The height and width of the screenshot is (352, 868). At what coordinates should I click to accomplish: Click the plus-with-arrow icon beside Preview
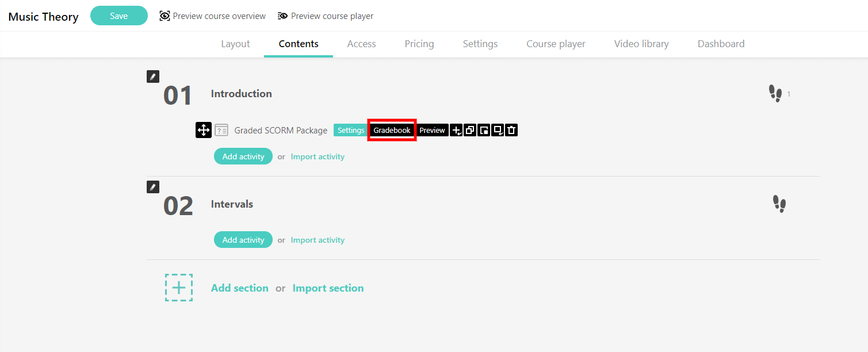(x=456, y=131)
